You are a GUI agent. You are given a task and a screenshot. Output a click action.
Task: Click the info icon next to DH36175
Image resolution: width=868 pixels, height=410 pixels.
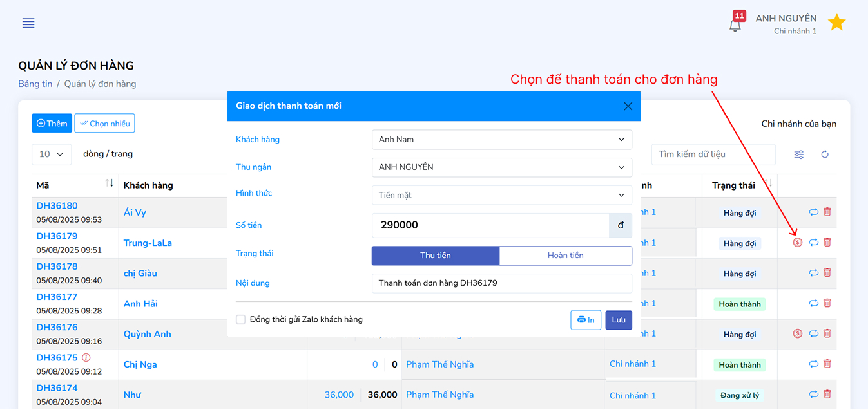(x=84, y=357)
